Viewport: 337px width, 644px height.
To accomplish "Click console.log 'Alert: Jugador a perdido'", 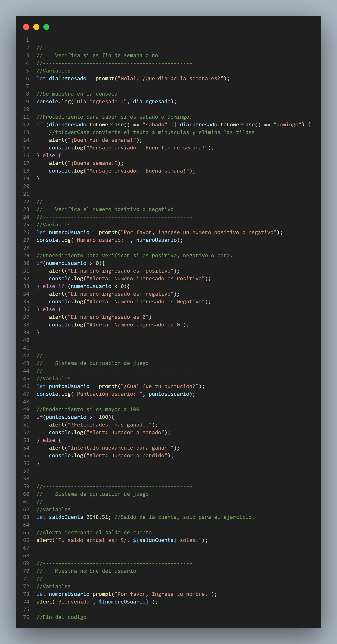I will click(111, 455).
